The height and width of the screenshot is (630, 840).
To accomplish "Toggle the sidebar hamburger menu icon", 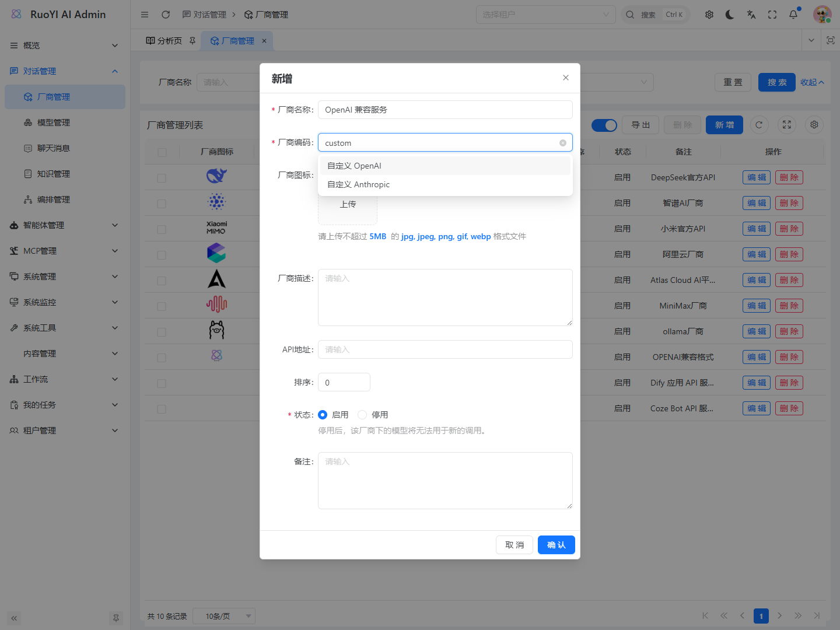I will (x=145, y=15).
